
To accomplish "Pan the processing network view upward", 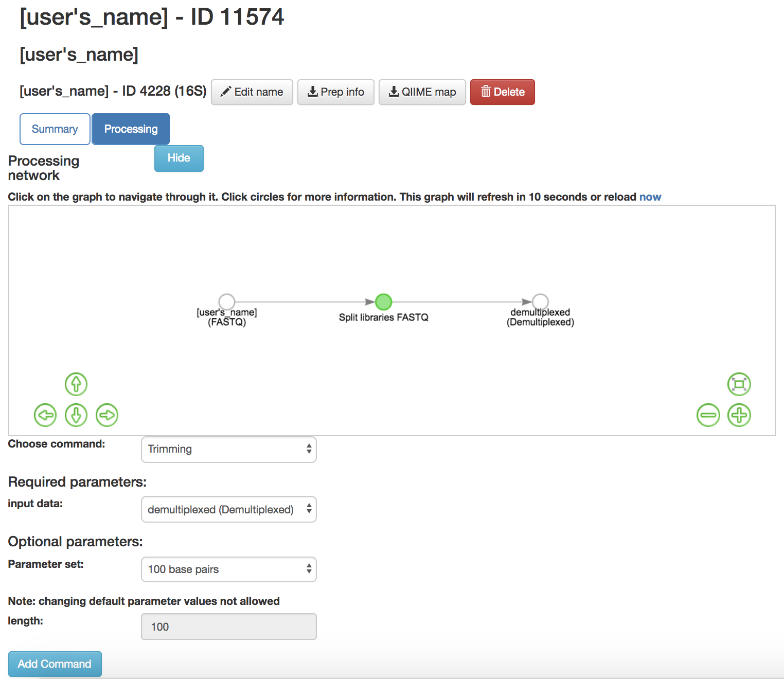I will 76,384.
